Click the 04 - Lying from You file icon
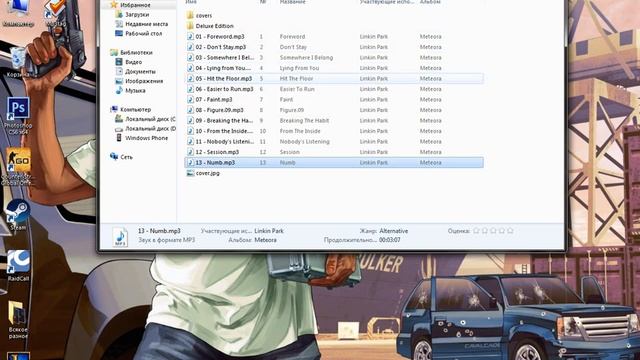Screen dimensions: 640x360 pos(190,68)
